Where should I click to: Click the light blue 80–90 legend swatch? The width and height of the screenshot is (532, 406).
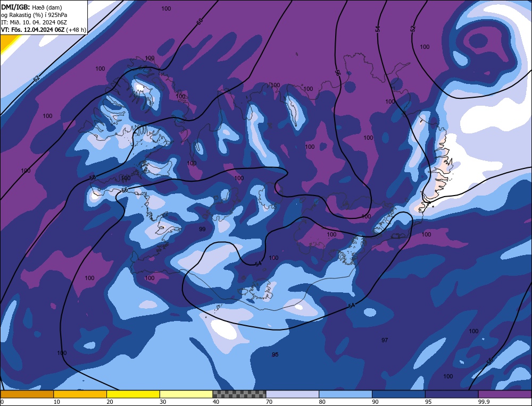pos(346,394)
